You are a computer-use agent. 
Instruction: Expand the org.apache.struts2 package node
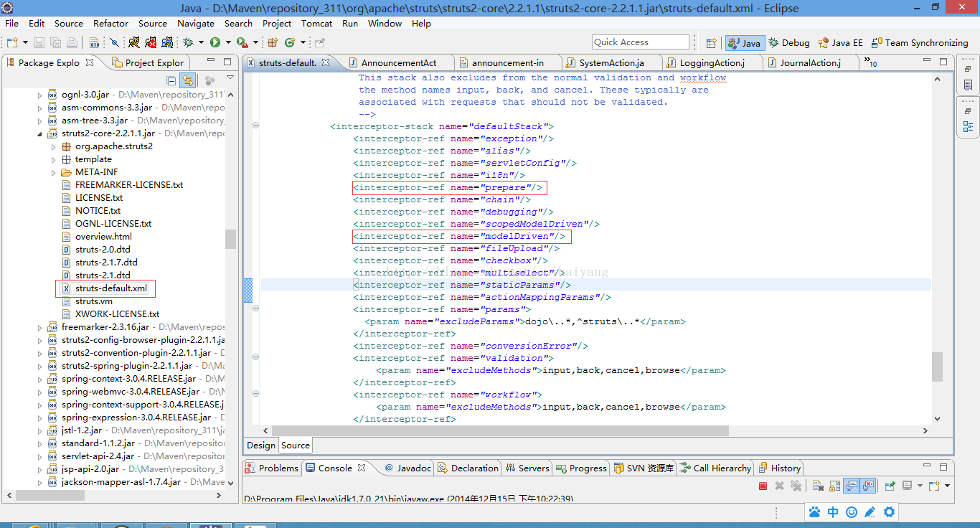coord(55,146)
